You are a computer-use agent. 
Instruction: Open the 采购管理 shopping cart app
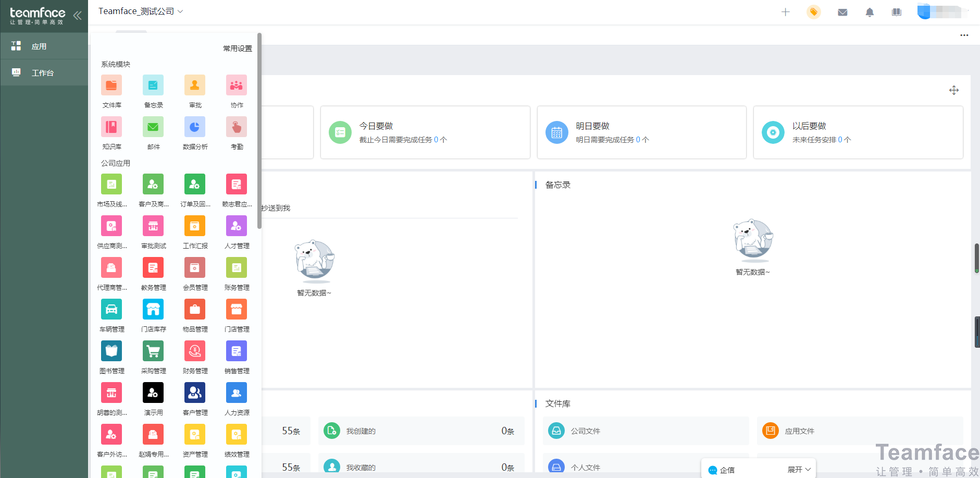[x=153, y=351]
